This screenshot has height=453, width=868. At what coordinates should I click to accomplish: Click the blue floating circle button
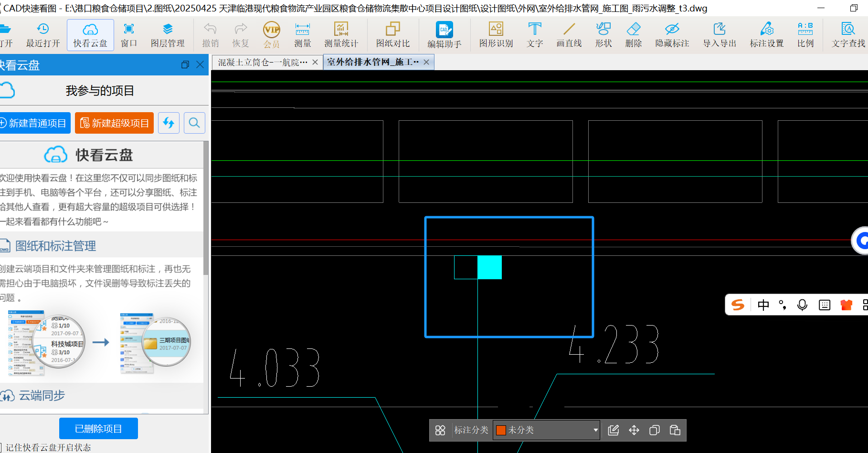pyautogui.click(x=861, y=241)
